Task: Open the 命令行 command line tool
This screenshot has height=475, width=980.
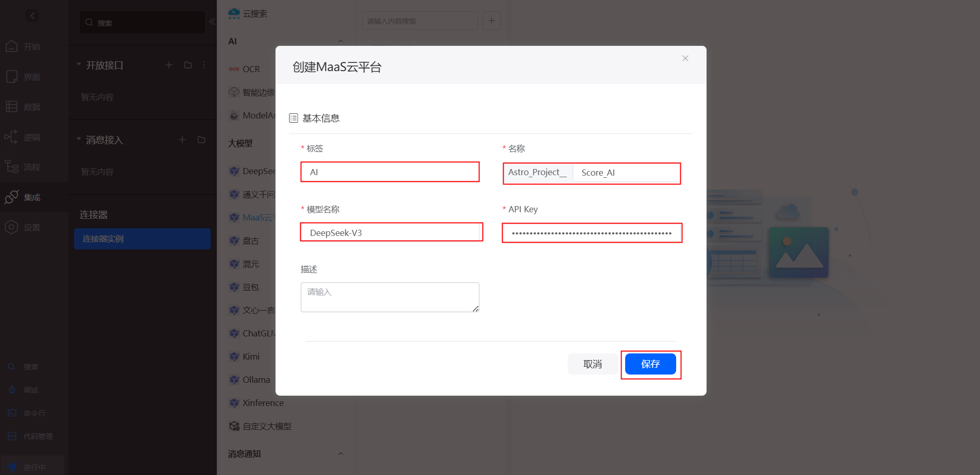Action: [27, 413]
